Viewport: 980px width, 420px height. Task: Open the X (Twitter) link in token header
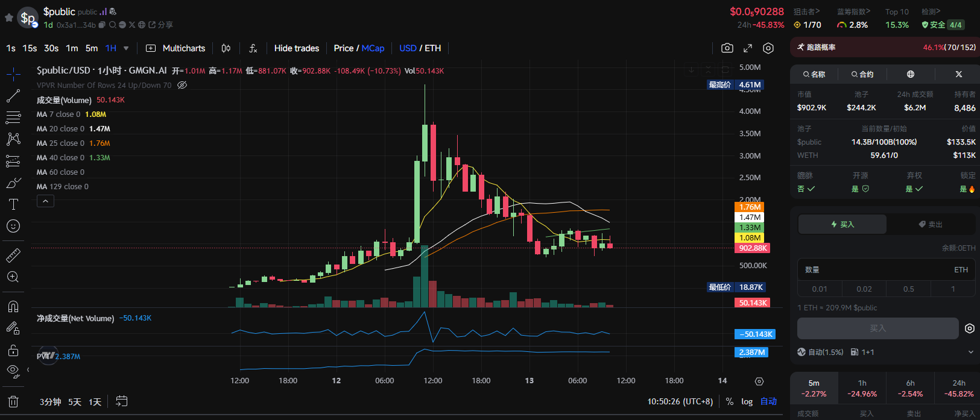point(131,25)
